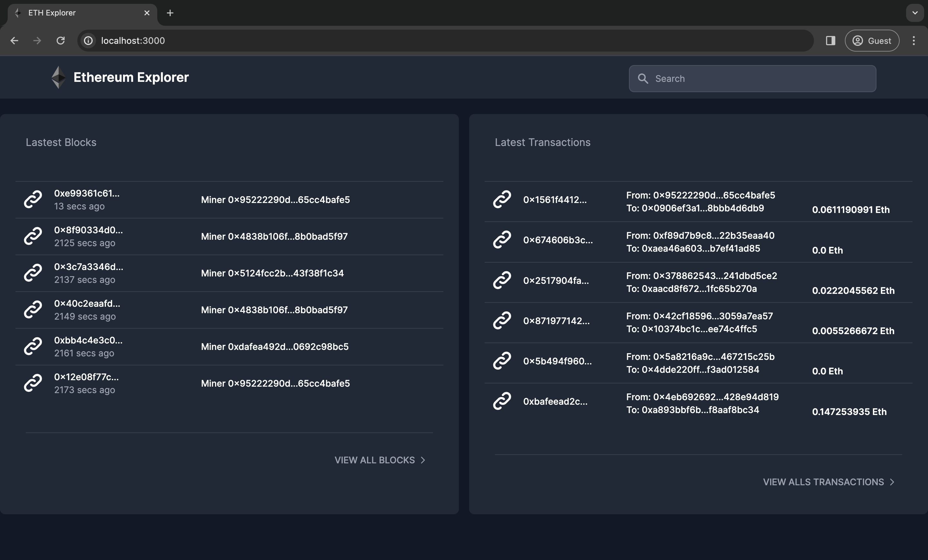Focus the Search input field
This screenshot has width=928, height=560.
coord(752,79)
